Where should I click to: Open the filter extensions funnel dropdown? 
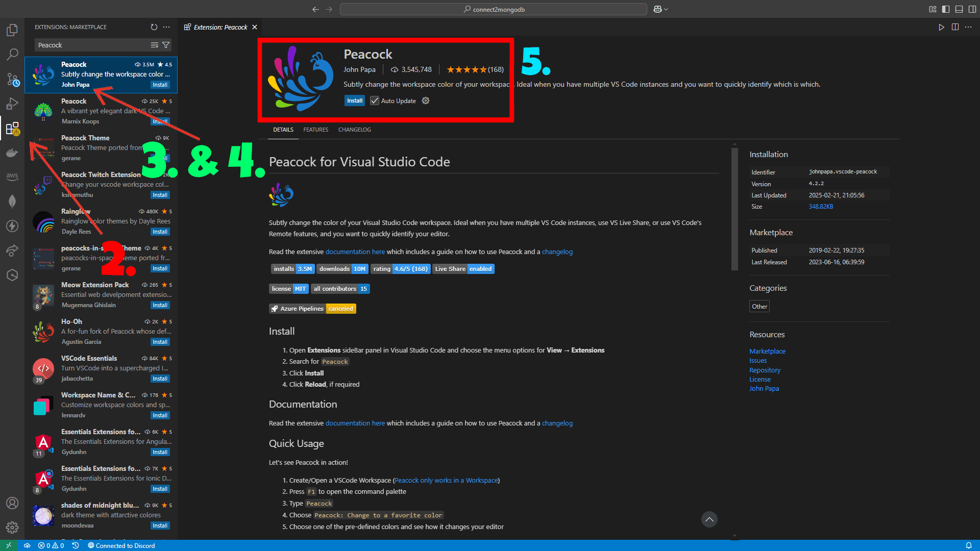166,45
